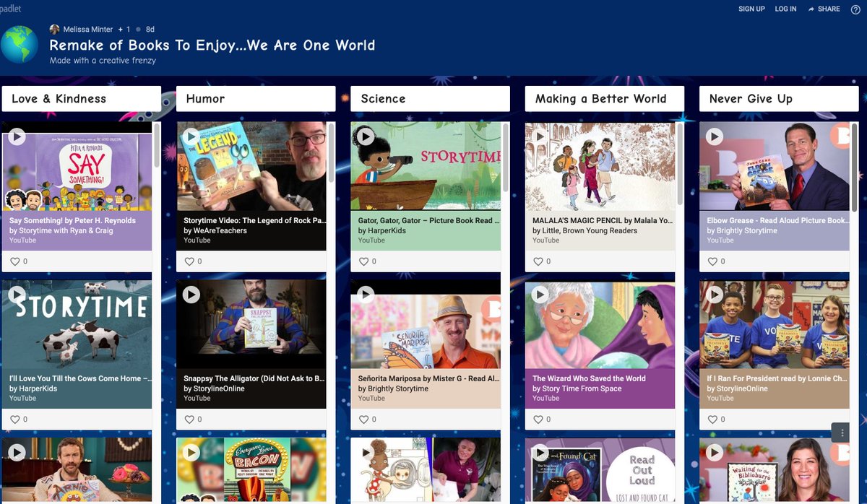Play the third Science column video
This screenshot has height=504, width=867.
[366, 452]
